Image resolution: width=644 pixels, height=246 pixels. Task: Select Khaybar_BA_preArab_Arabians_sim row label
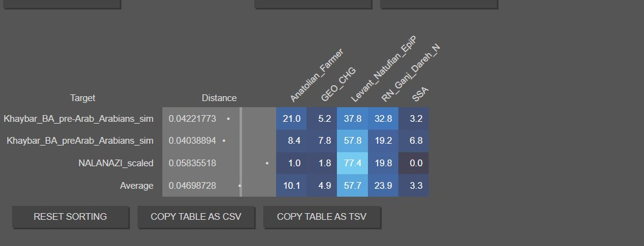click(80, 141)
